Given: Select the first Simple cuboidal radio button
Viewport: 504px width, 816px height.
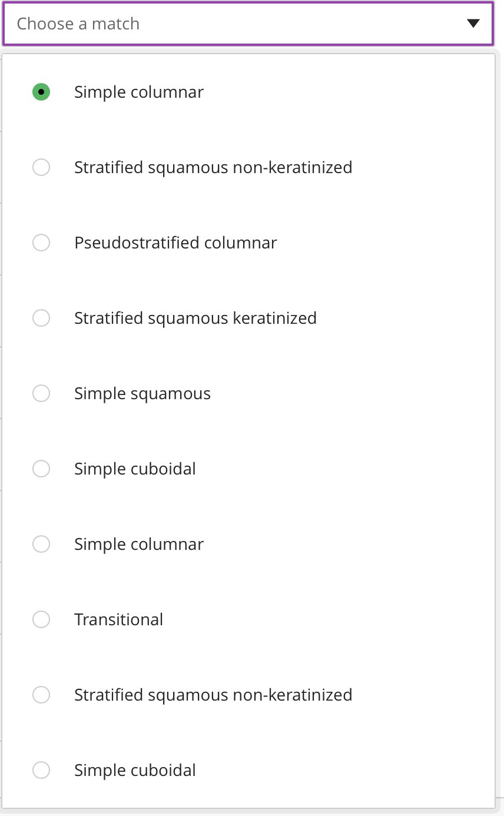Looking at the screenshot, I should 41,469.
